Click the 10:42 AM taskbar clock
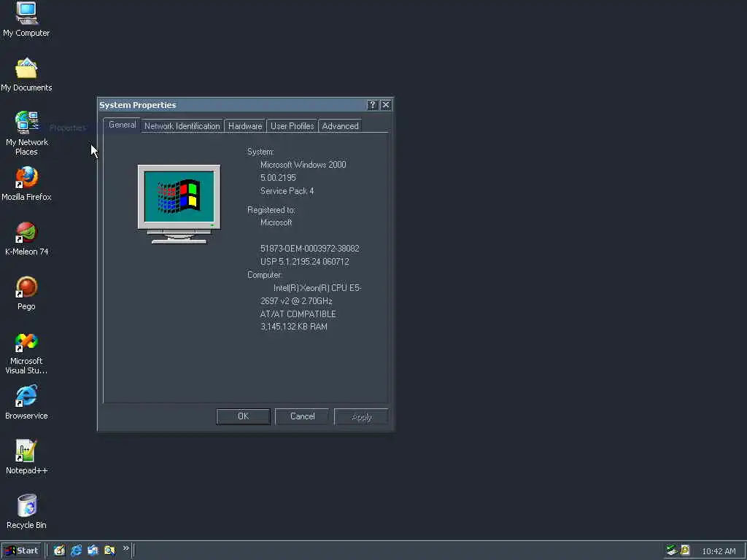 pos(719,551)
